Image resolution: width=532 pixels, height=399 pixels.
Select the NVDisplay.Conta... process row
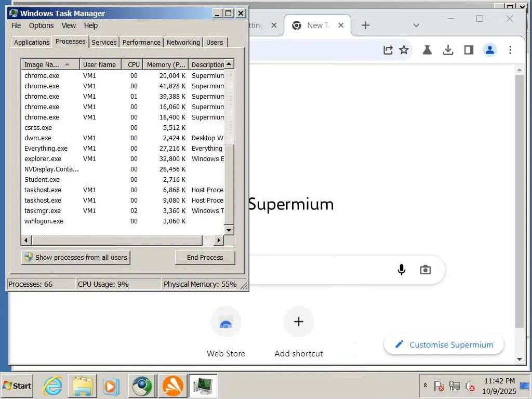[x=123, y=169]
